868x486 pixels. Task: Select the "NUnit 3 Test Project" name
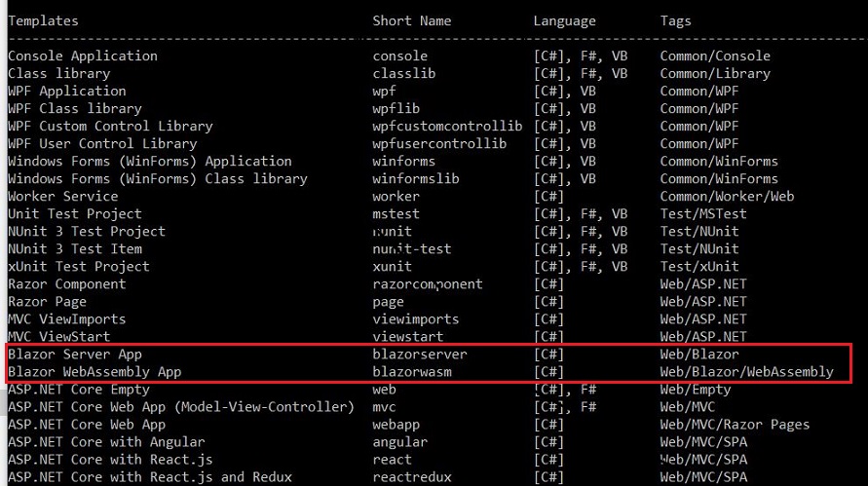pyautogui.click(x=87, y=232)
